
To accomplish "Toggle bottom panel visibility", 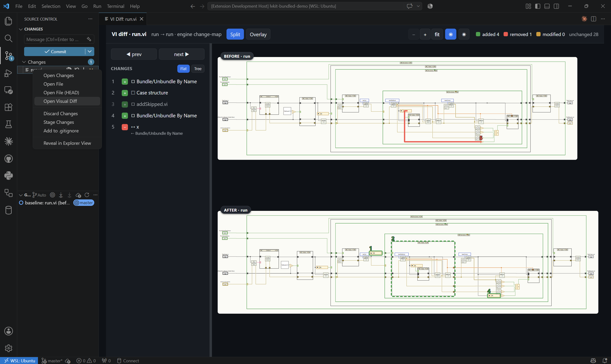I will 547,6.
